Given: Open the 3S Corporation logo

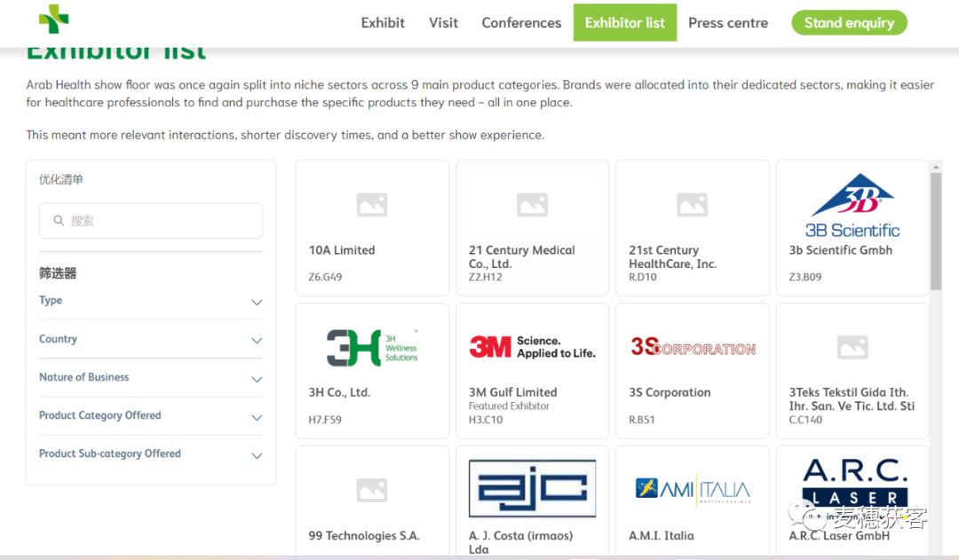Looking at the screenshot, I should (x=693, y=347).
